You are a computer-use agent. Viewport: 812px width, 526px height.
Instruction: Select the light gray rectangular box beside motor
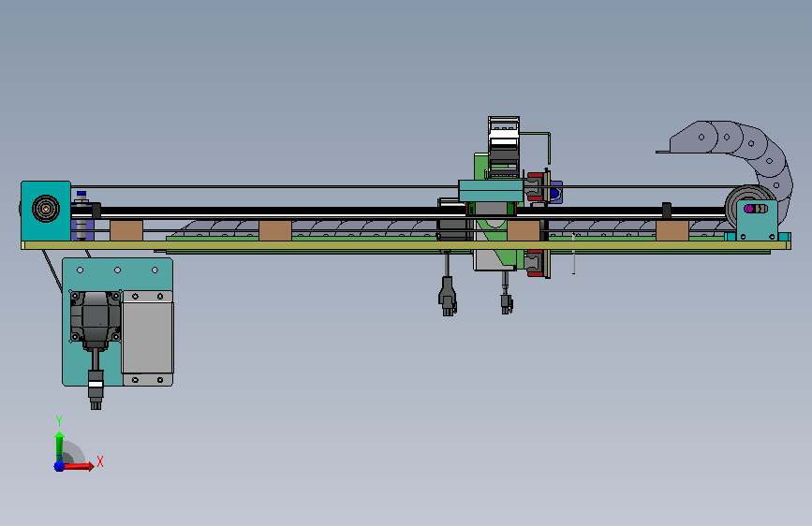pos(148,338)
